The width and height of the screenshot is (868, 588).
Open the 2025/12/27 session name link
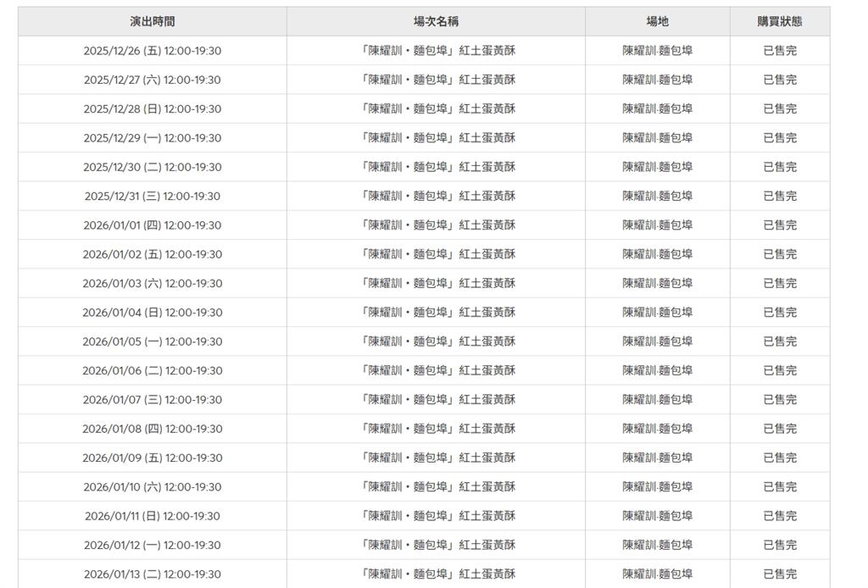click(x=437, y=79)
